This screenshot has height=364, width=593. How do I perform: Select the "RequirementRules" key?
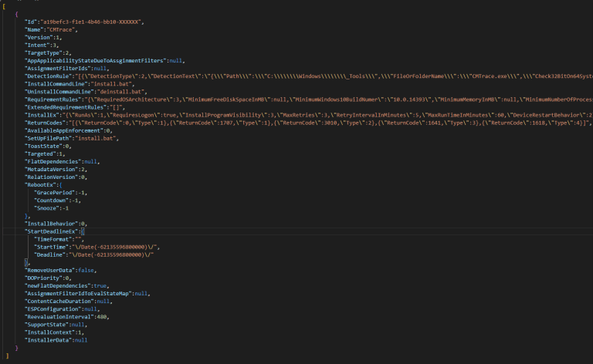coord(53,99)
